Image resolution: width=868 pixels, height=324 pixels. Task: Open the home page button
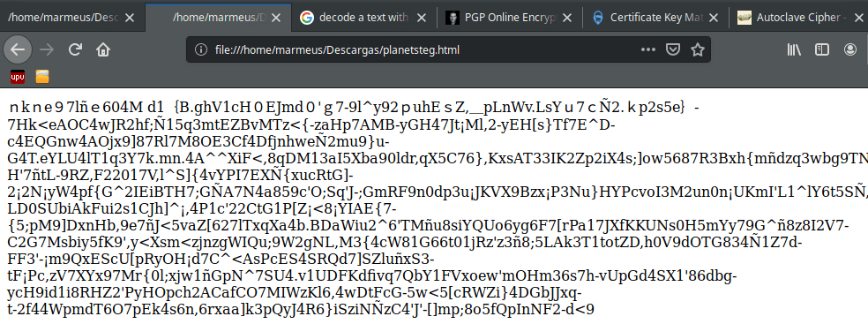coord(103,49)
